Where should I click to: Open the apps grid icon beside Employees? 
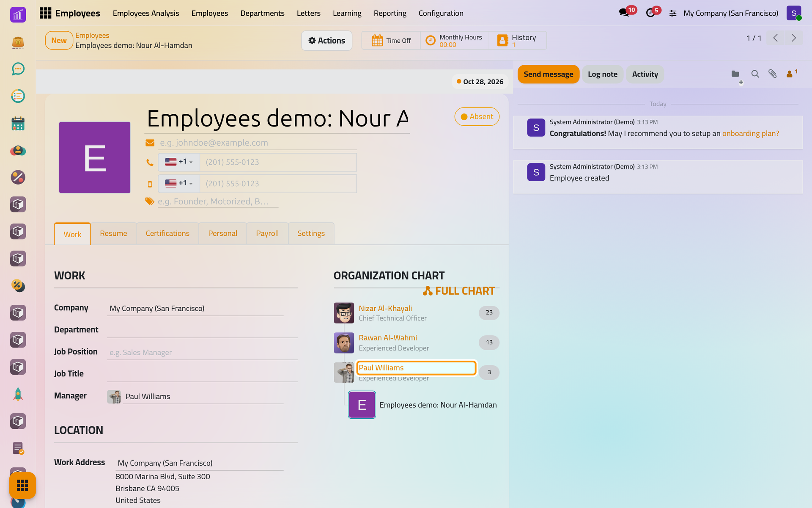pyautogui.click(x=45, y=13)
